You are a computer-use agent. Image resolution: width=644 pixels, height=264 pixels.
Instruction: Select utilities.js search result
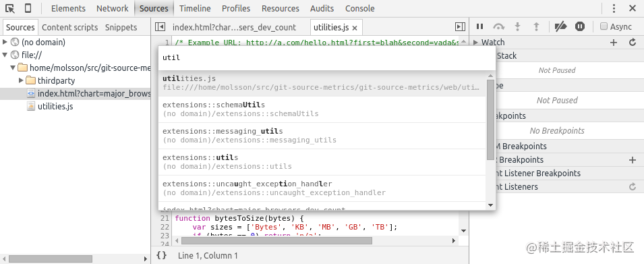322,83
